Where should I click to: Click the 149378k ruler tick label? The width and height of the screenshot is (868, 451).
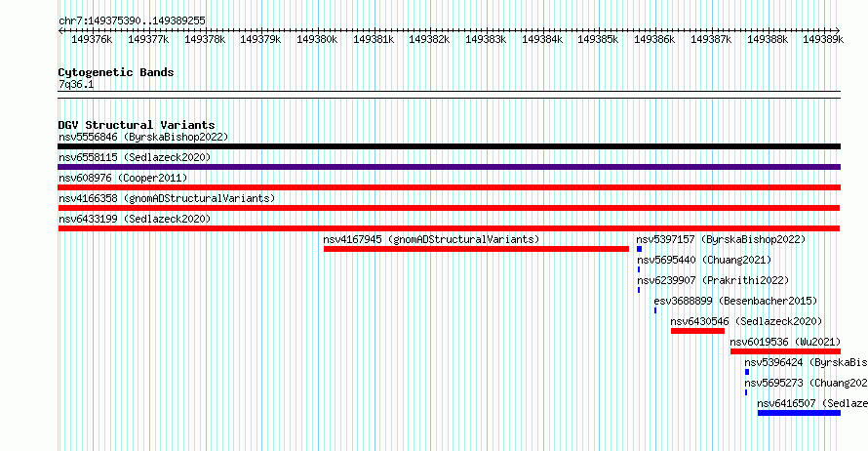click(x=205, y=40)
